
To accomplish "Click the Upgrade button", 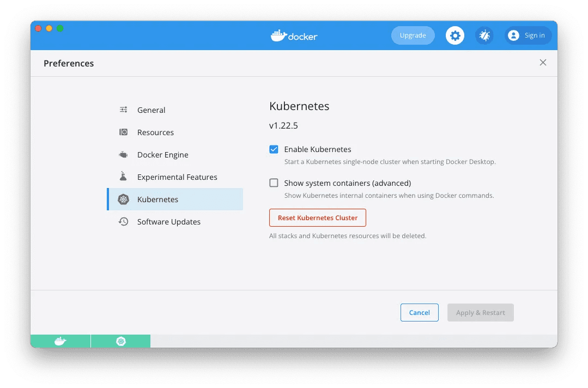I will pos(413,35).
